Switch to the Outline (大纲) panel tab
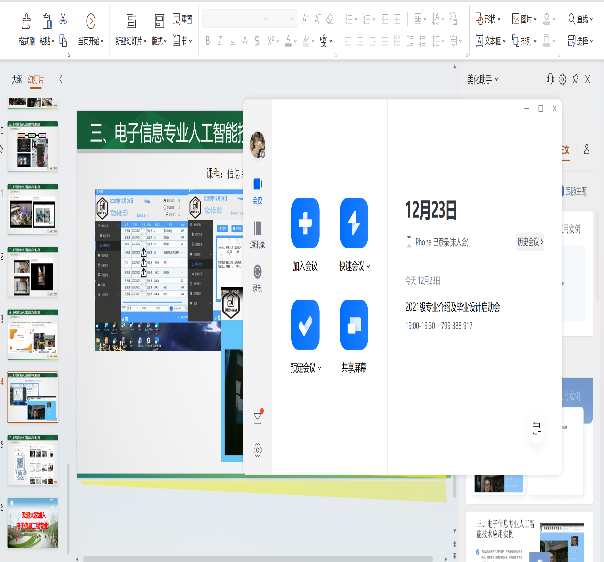 (x=17, y=79)
